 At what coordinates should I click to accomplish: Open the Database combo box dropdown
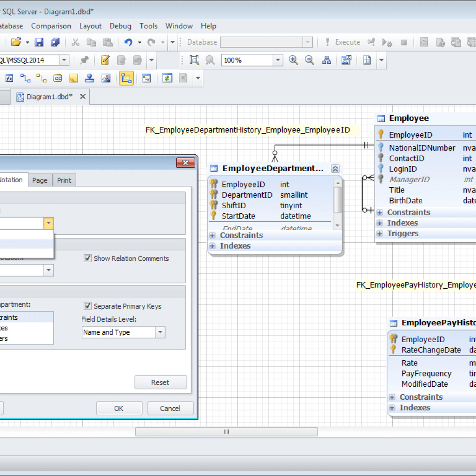click(x=308, y=42)
